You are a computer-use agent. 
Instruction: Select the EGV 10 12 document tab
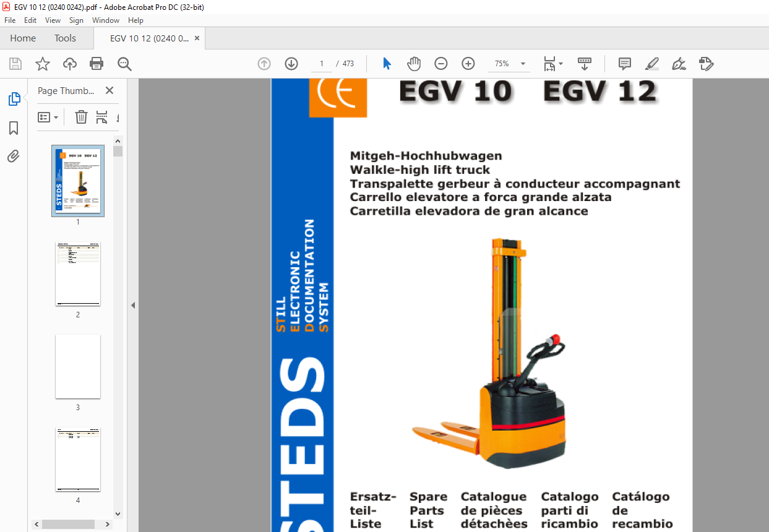149,38
